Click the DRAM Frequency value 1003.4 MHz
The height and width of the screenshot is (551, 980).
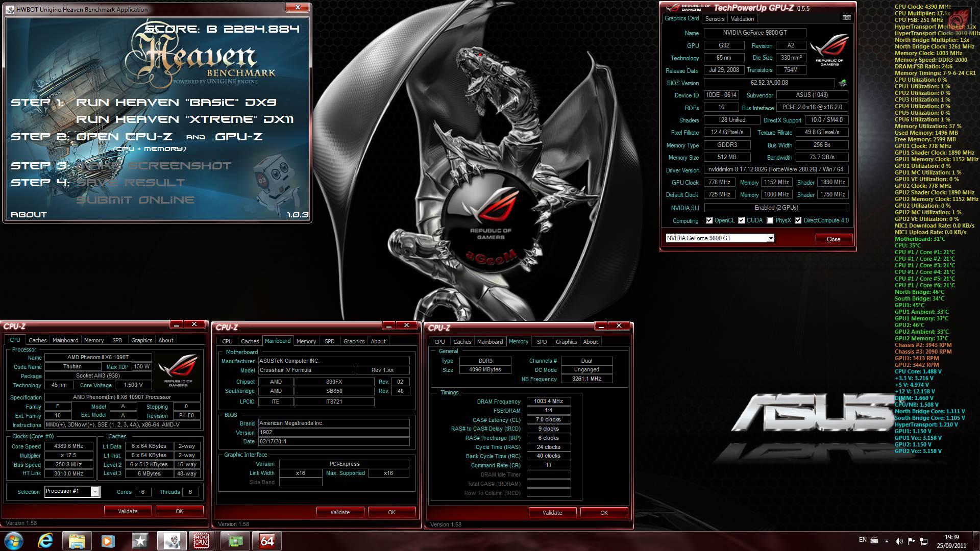click(x=549, y=402)
